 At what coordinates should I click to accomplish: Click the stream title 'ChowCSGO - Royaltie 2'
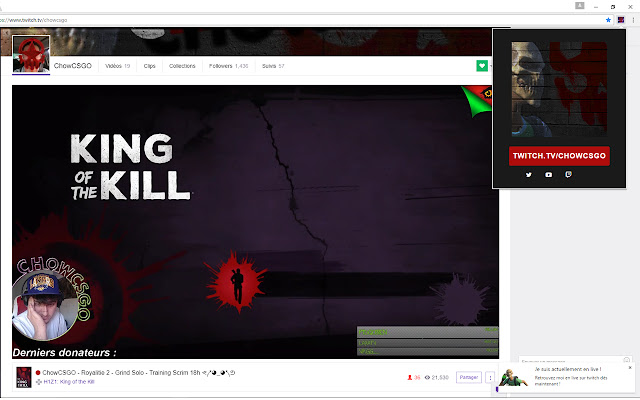pyautogui.click(x=139, y=373)
